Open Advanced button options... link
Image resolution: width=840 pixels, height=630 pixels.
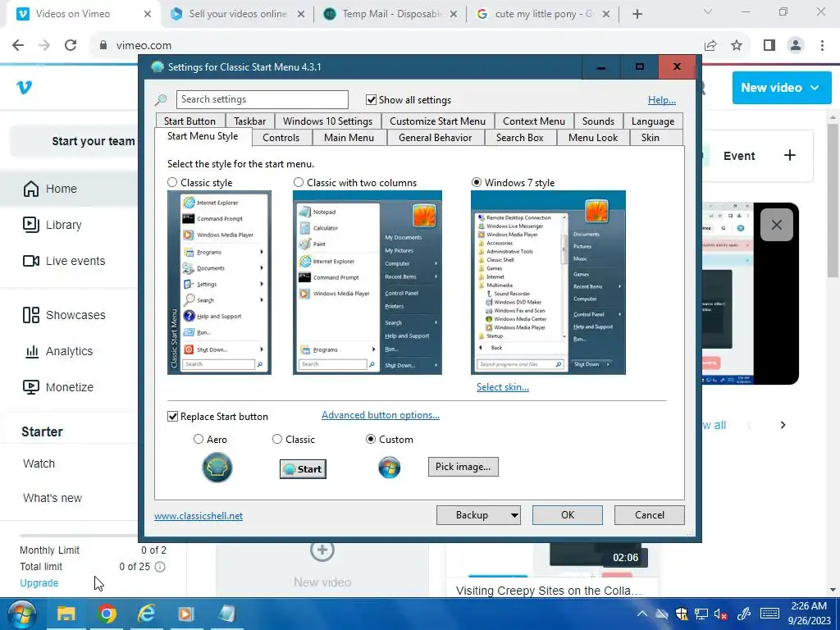(381, 415)
